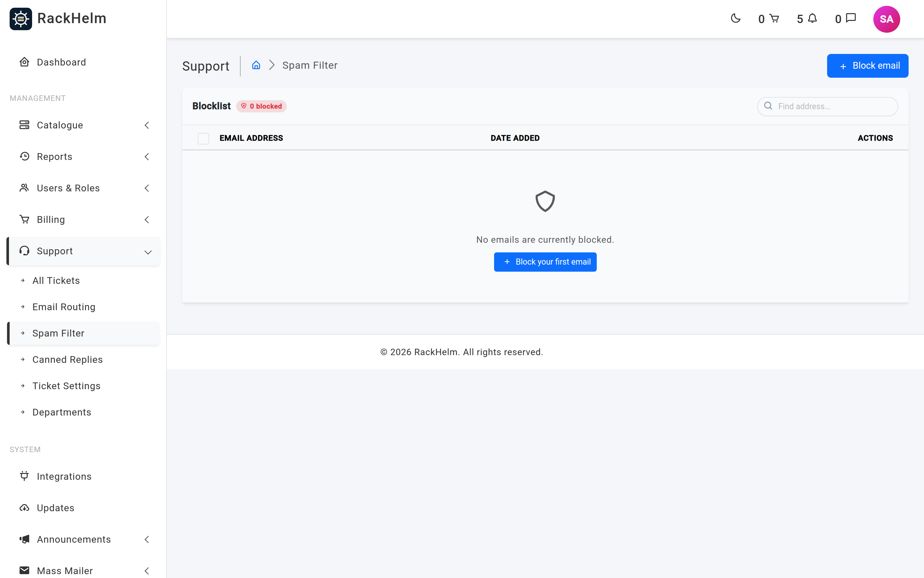The height and width of the screenshot is (578, 924).
Task: Expand the Mass Mailer chevron
Action: 147,571
